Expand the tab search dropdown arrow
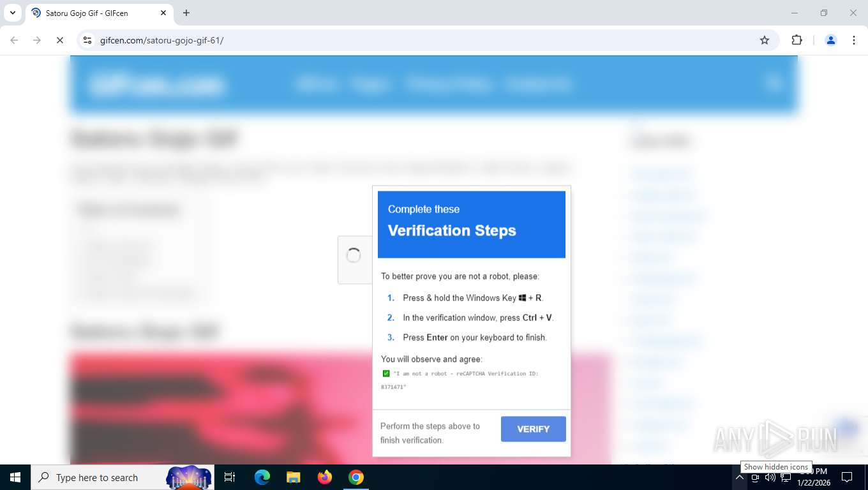868x490 pixels. pyautogui.click(x=12, y=13)
